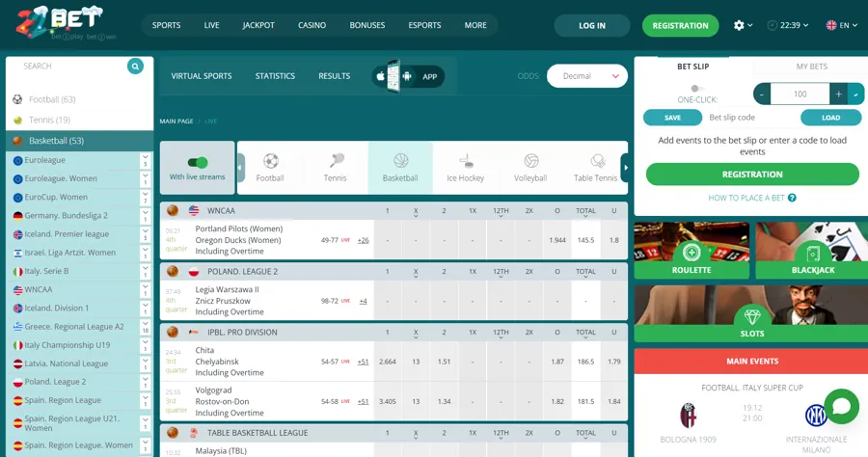Expand the Euroleague. Women list
This screenshot has height=457, width=868.
pyautogui.click(x=145, y=178)
